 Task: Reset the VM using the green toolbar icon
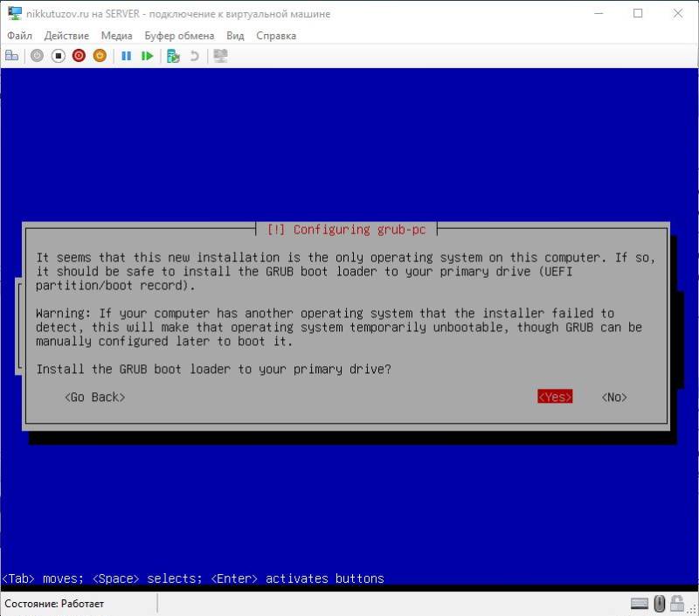(147, 55)
